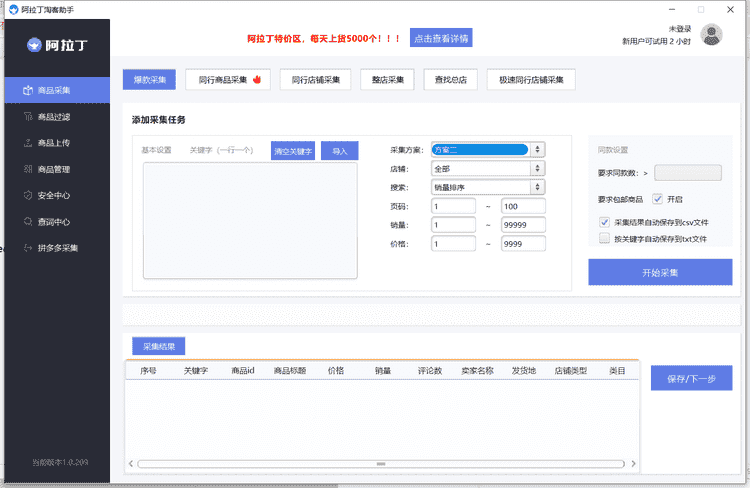Click the 基本设置 label
The width and height of the screenshot is (750, 488).
coord(156,150)
